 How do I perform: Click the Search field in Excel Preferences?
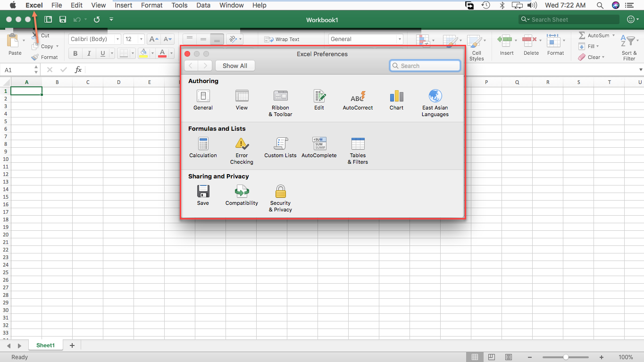pyautogui.click(x=425, y=66)
